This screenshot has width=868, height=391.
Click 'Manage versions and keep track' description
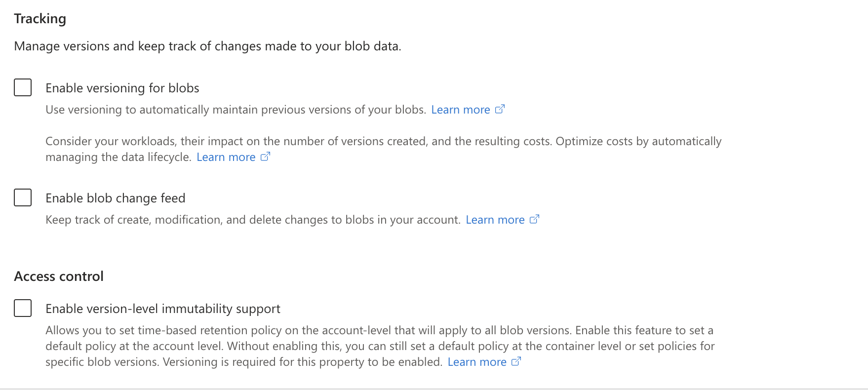[207, 46]
